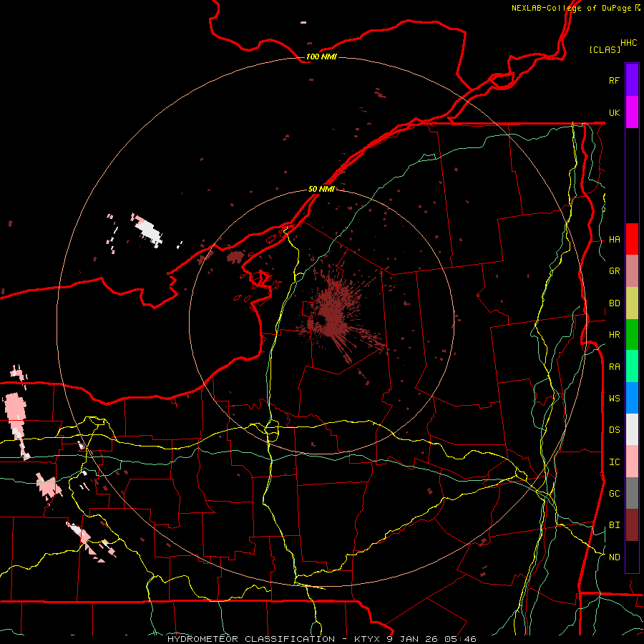Select the GC gray legend swatch

point(632,493)
